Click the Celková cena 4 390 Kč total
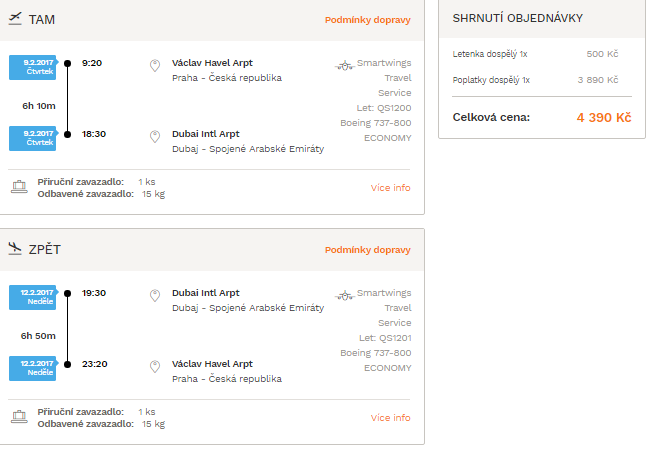649x450 pixels. 542,118
